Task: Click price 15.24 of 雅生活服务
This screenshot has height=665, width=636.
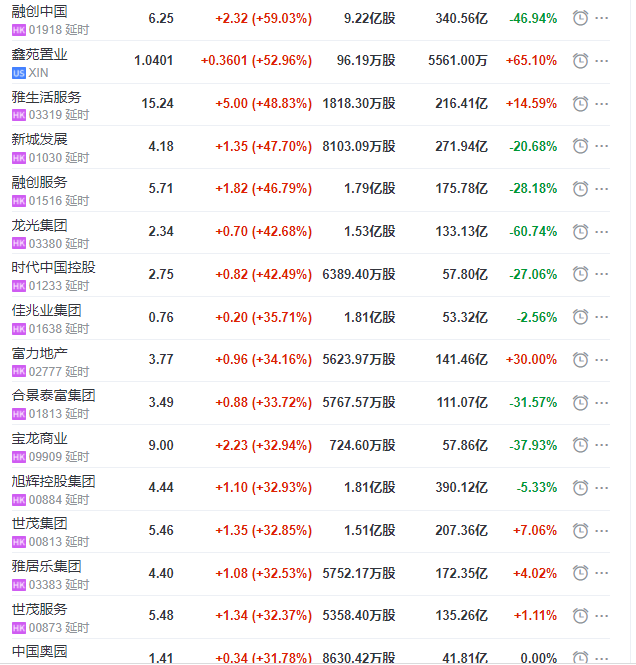Action: pyautogui.click(x=157, y=103)
